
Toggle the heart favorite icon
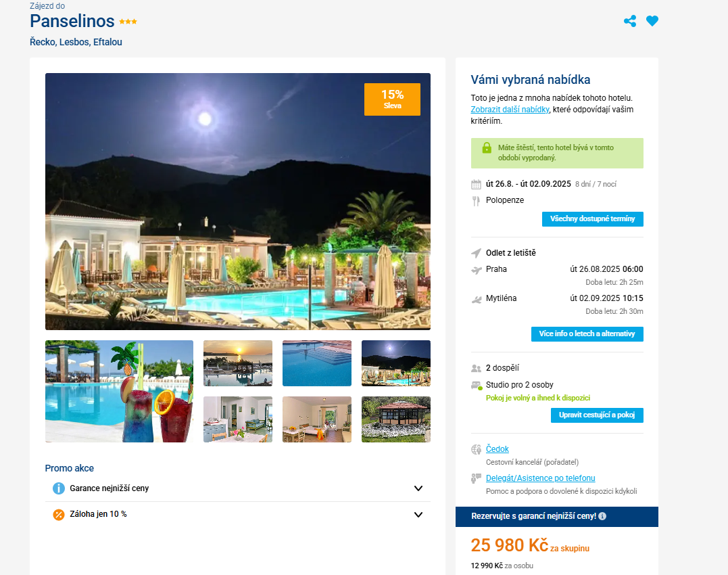click(652, 21)
